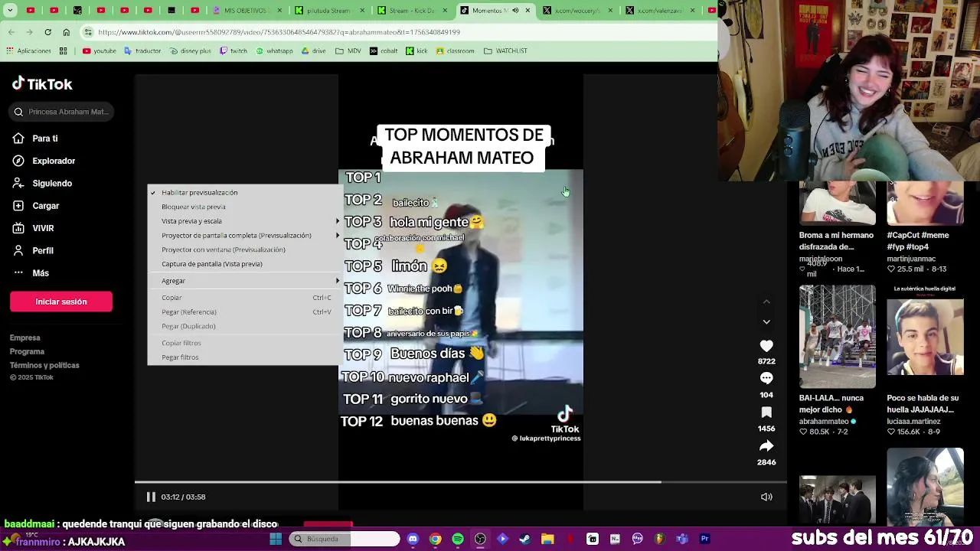
Task: Mute the video with speaker icon
Action: (766, 497)
